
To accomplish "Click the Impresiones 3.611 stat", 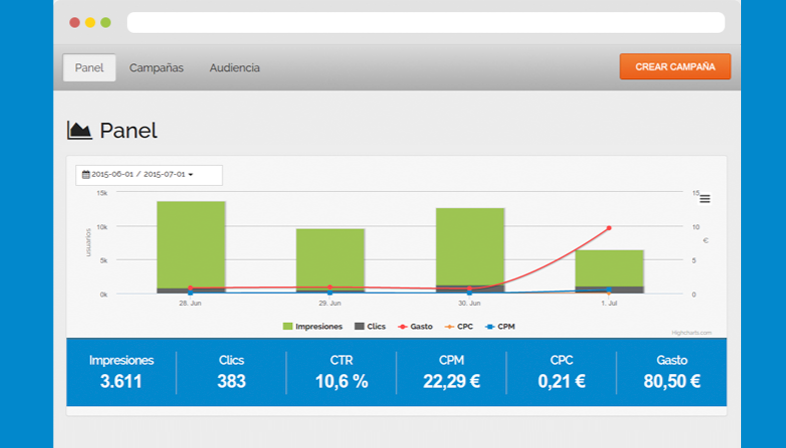I will point(121,372).
